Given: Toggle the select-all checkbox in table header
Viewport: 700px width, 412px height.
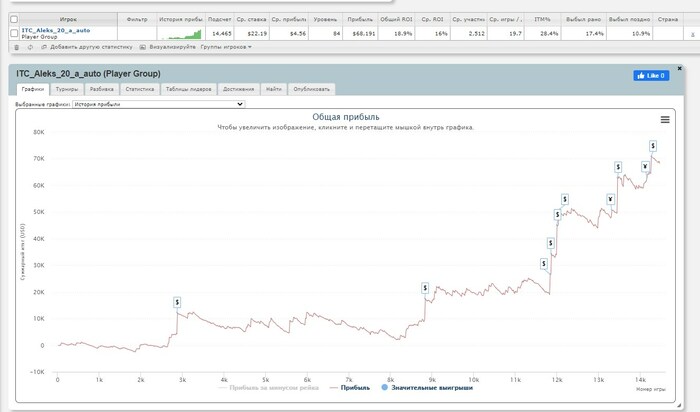Looking at the screenshot, I should coord(14,19).
